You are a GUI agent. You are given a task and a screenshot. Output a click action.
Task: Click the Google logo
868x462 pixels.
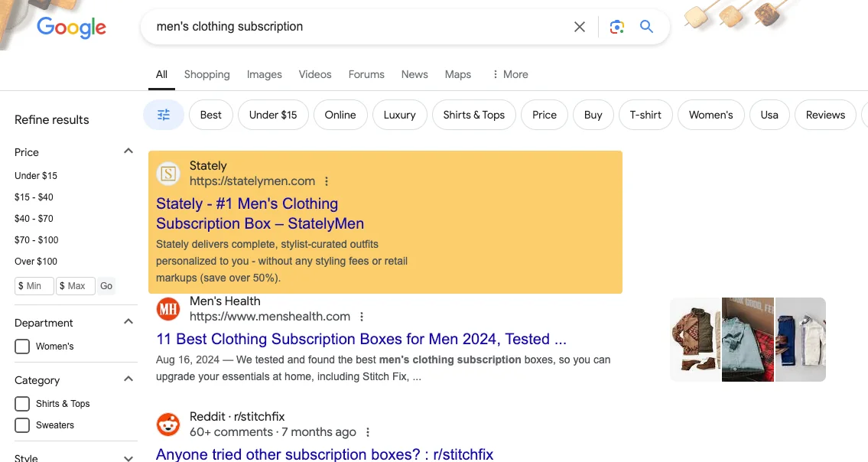pos(71,28)
